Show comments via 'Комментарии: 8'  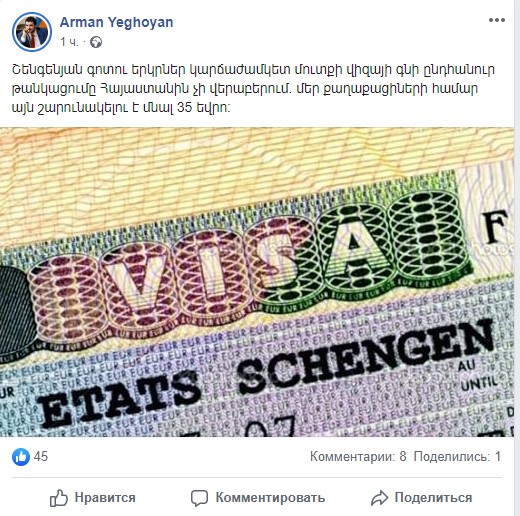(x=358, y=456)
